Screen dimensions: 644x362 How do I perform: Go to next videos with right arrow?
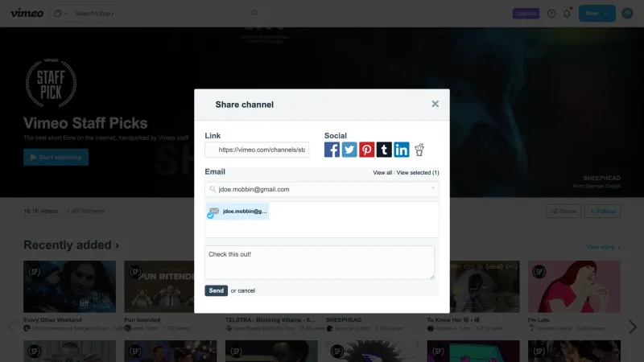tap(633, 327)
